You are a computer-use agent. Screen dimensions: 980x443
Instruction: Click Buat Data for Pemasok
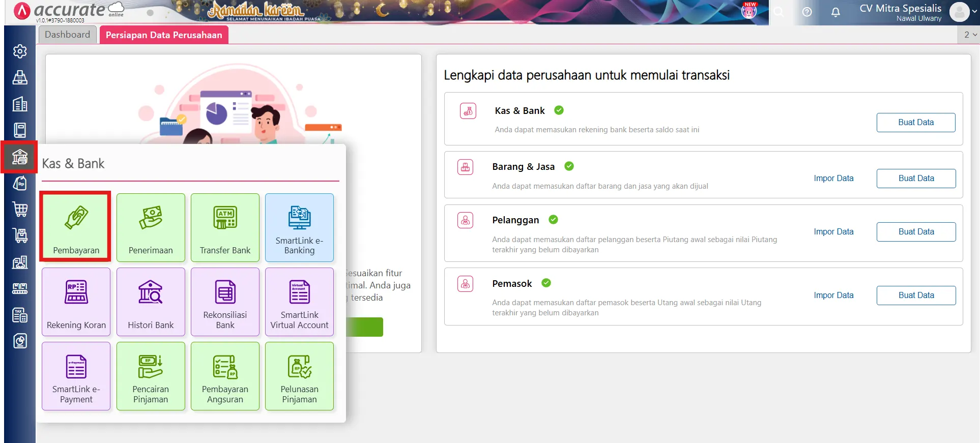(x=916, y=296)
